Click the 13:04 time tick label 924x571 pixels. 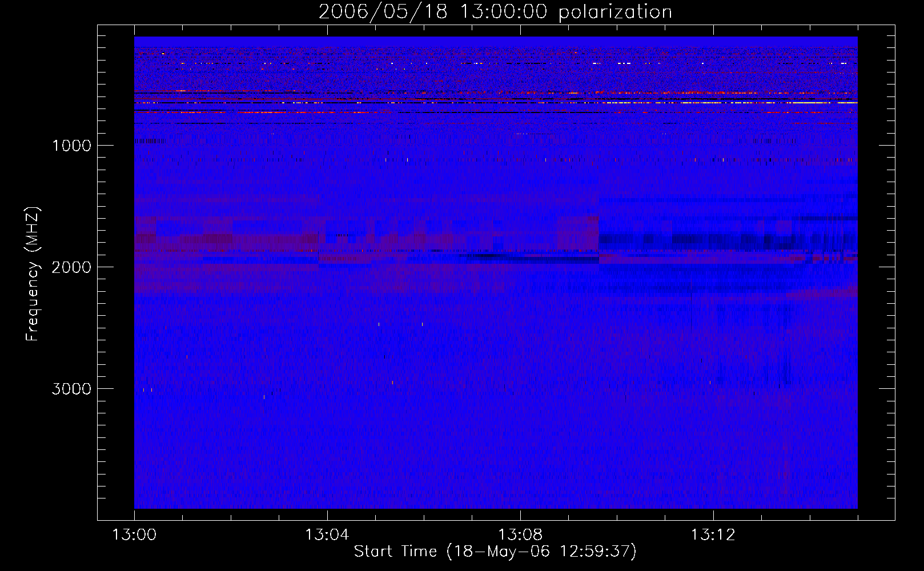coord(327,535)
